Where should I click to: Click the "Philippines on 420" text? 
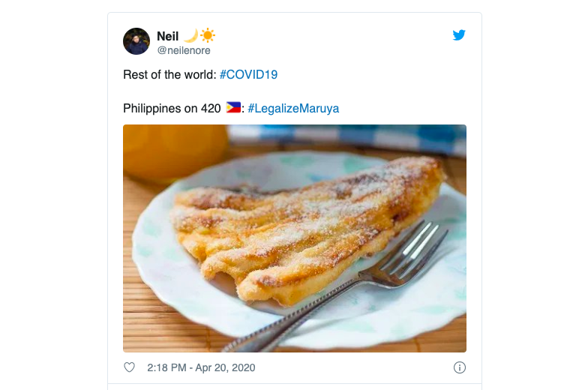(172, 108)
